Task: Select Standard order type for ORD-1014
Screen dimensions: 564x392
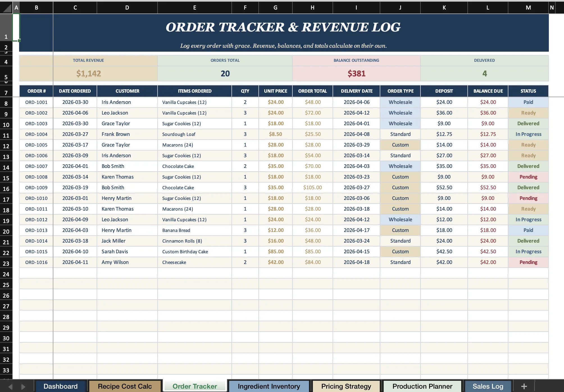Action: [x=400, y=241]
